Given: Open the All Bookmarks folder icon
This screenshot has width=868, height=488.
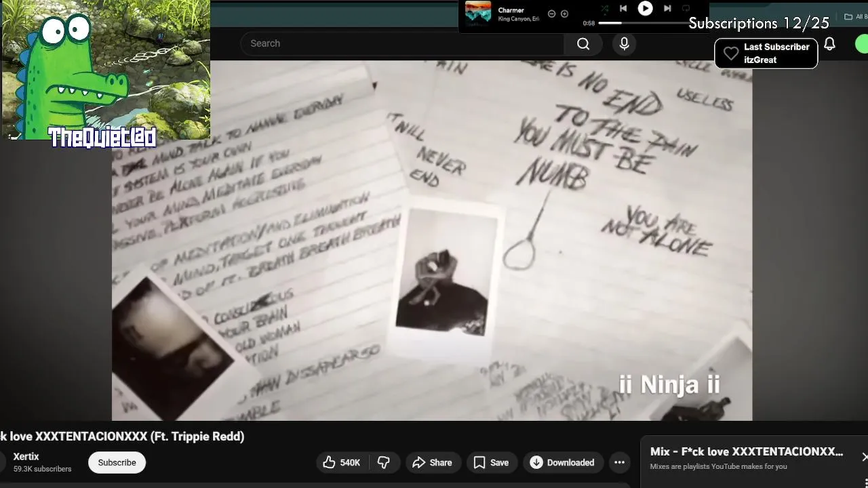Looking at the screenshot, I should [848, 17].
